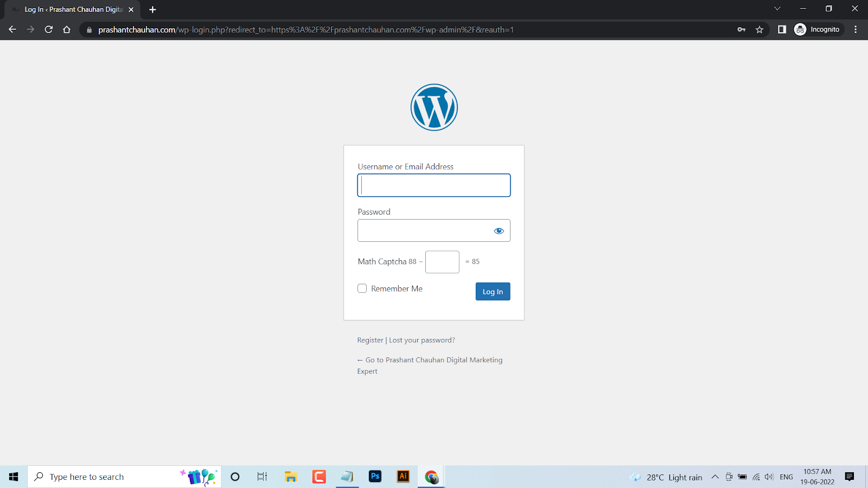868x488 pixels.
Task: Select the Math Captcha answer box
Action: [442, 262]
